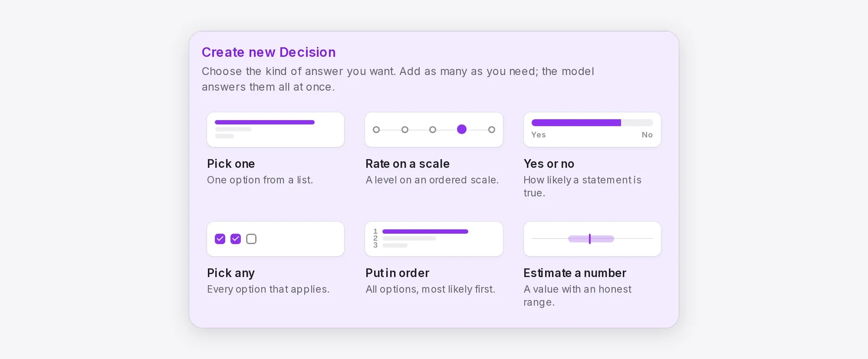Toggle second checked checkbox in Pick any

click(236, 239)
